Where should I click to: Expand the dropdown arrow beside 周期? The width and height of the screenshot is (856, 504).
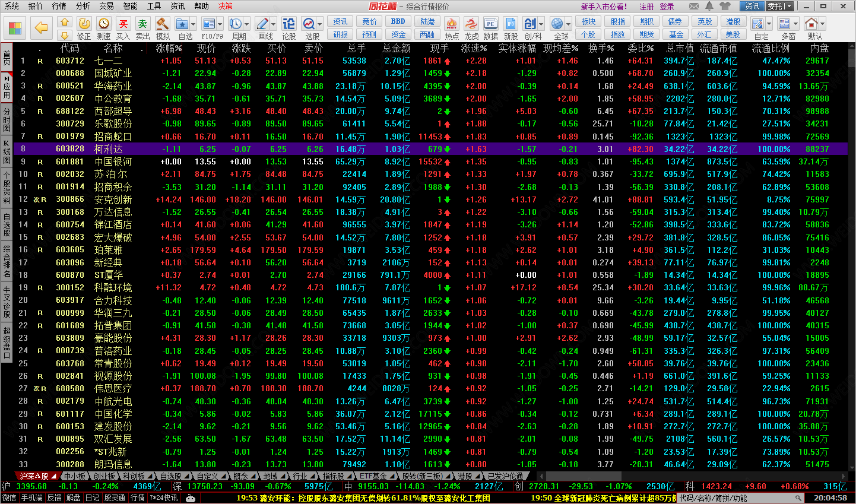pyautogui.click(x=247, y=24)
